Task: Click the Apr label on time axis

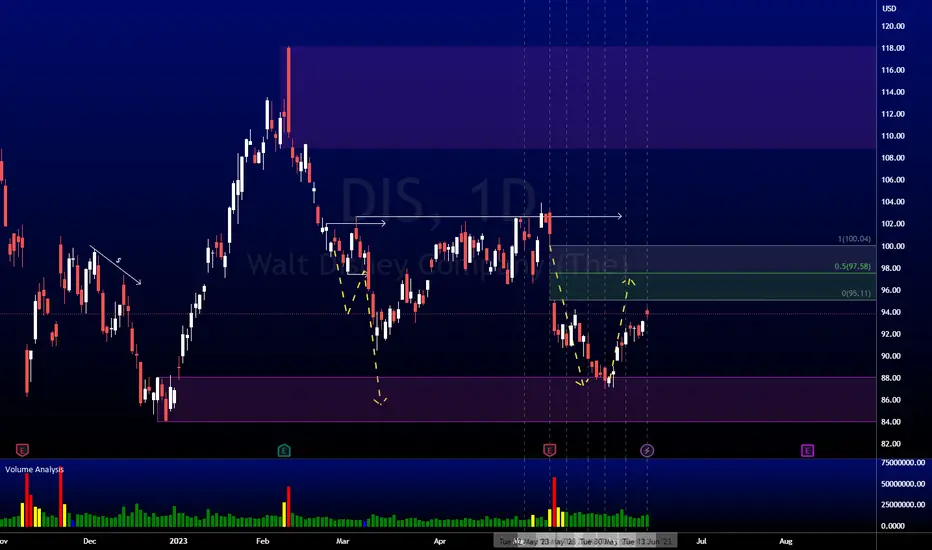Action: [x=440, y=541]
